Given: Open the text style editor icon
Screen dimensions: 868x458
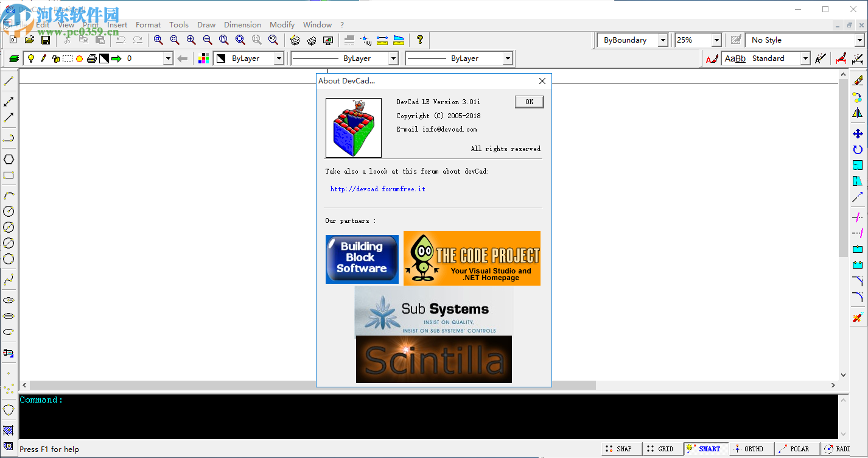Looking at the screenshot, I should coord(711,58).
